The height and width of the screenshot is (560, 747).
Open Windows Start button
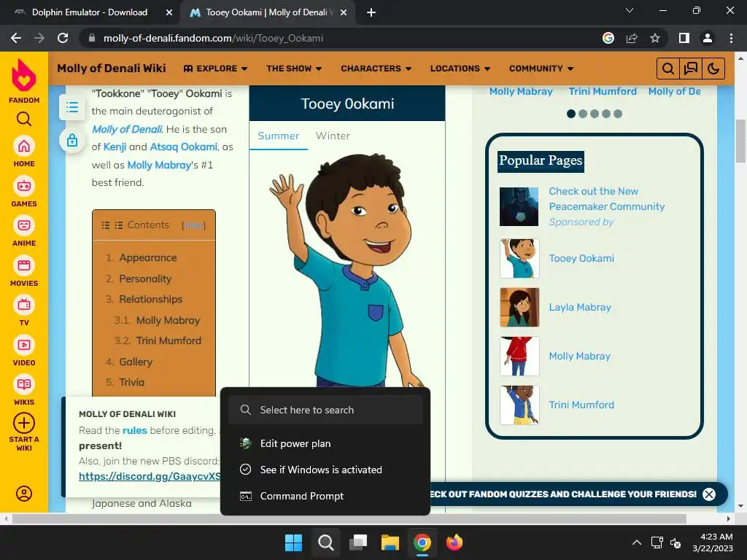coord(293,542)
